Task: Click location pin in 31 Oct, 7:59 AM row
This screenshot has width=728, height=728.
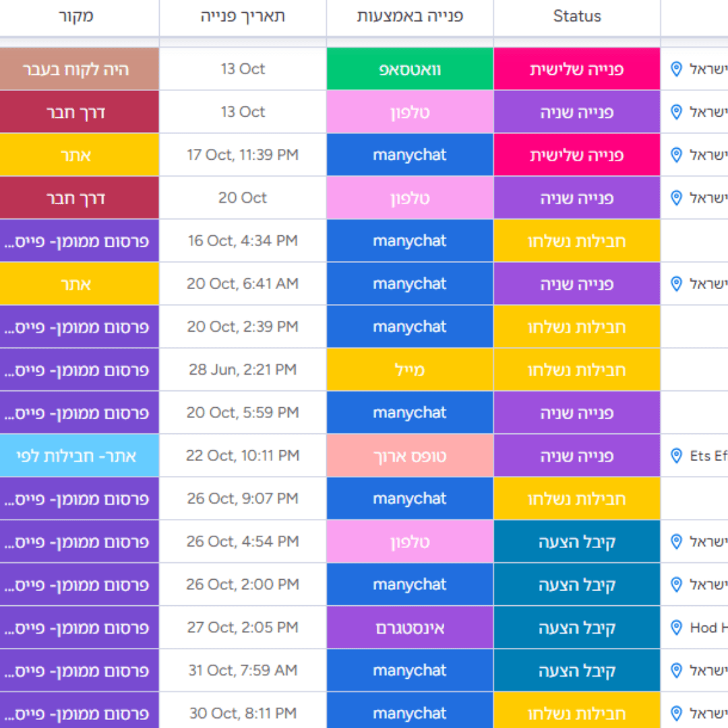Action: pos(677,671)
